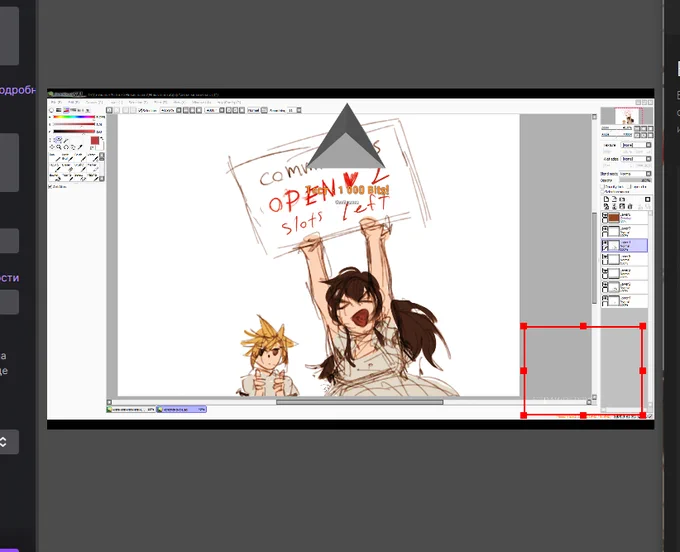Image resolution: width=680 pixels, height=552 pixels.
Task: Select the Eyedropper color picker tool
Action: tap(80, 147)
